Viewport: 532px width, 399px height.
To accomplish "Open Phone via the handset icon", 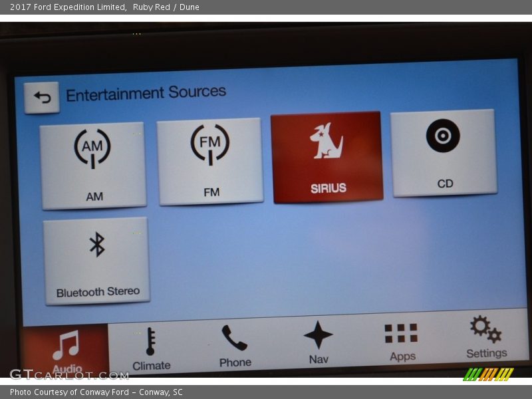I will pyautogui.click(x=234, y=338).
